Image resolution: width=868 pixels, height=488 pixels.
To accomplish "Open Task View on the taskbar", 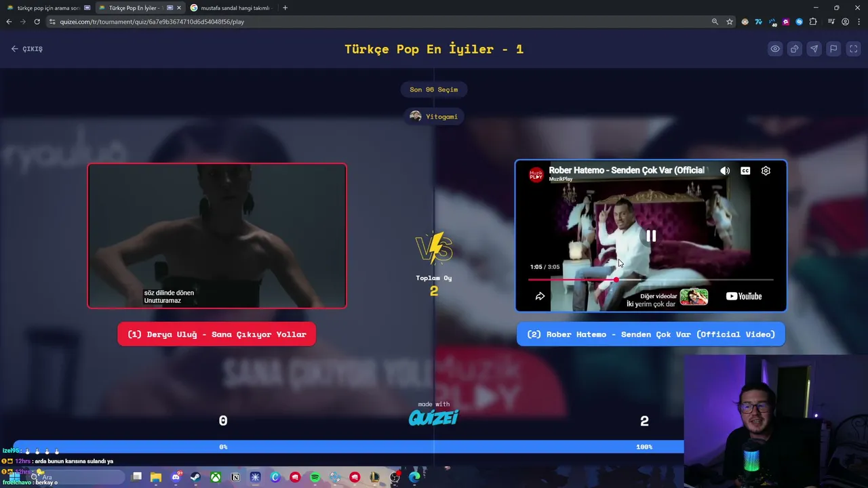I will click(x=136, y=476).
